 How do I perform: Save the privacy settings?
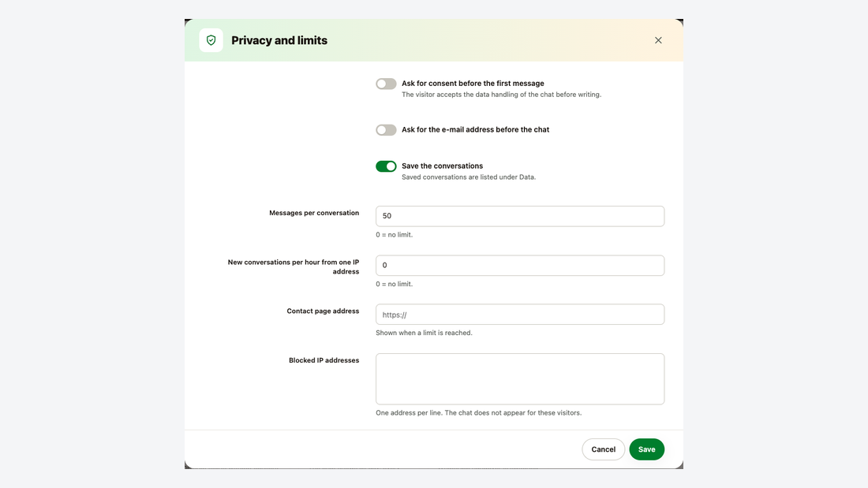pyautogui.click(x=646, y=449)
